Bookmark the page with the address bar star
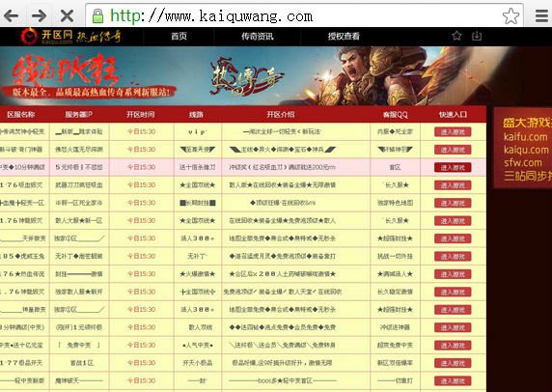 point(511,15)
